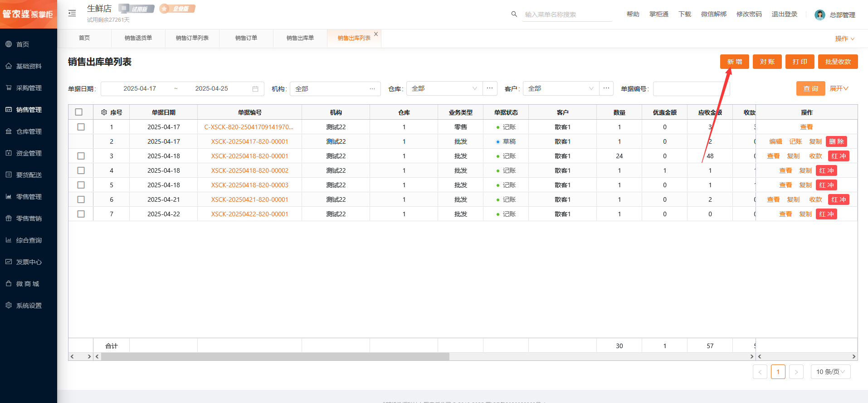Open 仓库管理 in the sidebar
This screenshot has height=403, width=868.
tap(29, 131)
